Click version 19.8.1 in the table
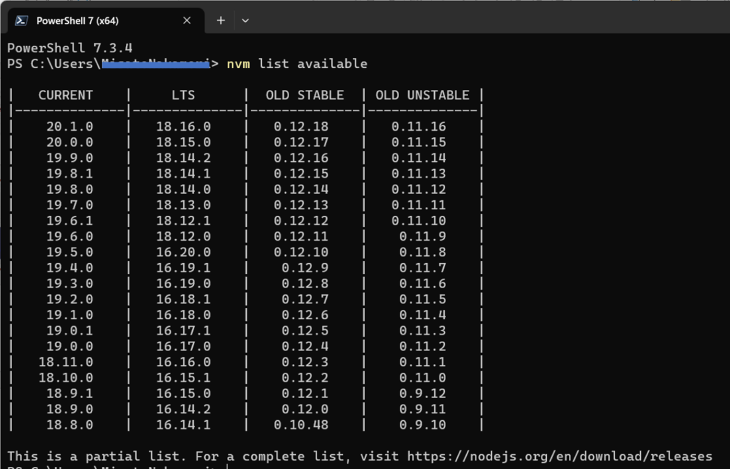Image resolution: width=730 pixels, height=470 pixels. tap(69, 174)
